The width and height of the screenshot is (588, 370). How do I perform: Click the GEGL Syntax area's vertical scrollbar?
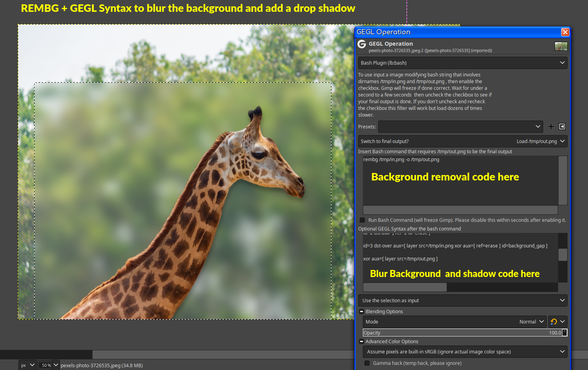click(x=563, y=255)
